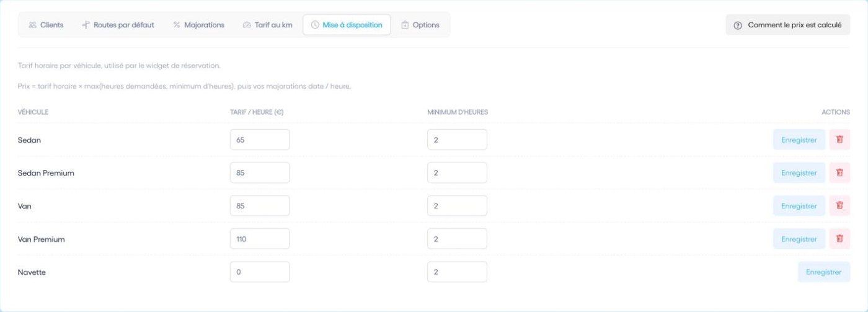Viewport: 868px width, 312px height.
Task: Click the percent icon beside Majorations
Action: click(177, 25)
